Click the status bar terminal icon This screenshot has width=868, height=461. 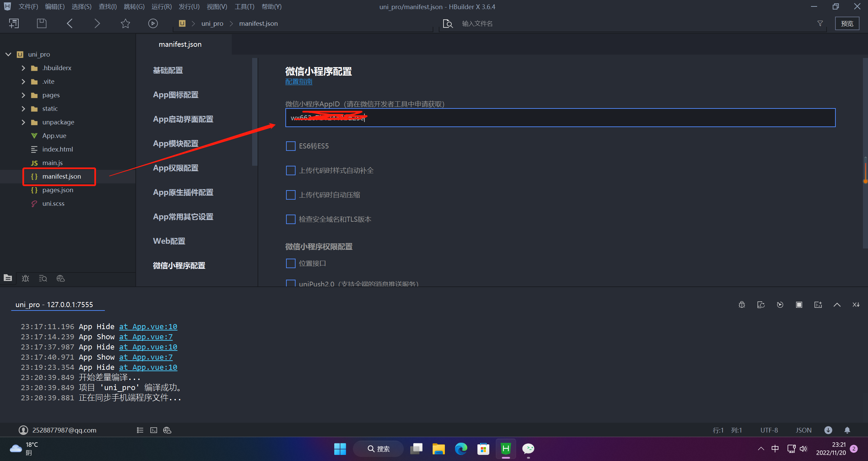(x=154, y=430)
